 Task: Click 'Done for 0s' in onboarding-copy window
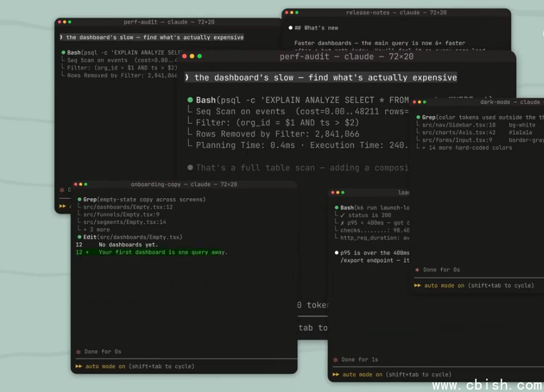[x=103, y=351]
